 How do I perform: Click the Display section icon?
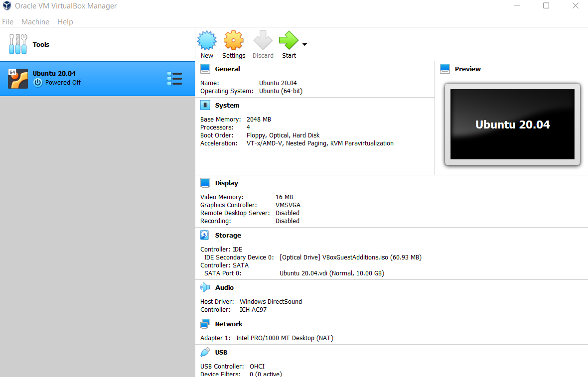[x=205, y=182]
